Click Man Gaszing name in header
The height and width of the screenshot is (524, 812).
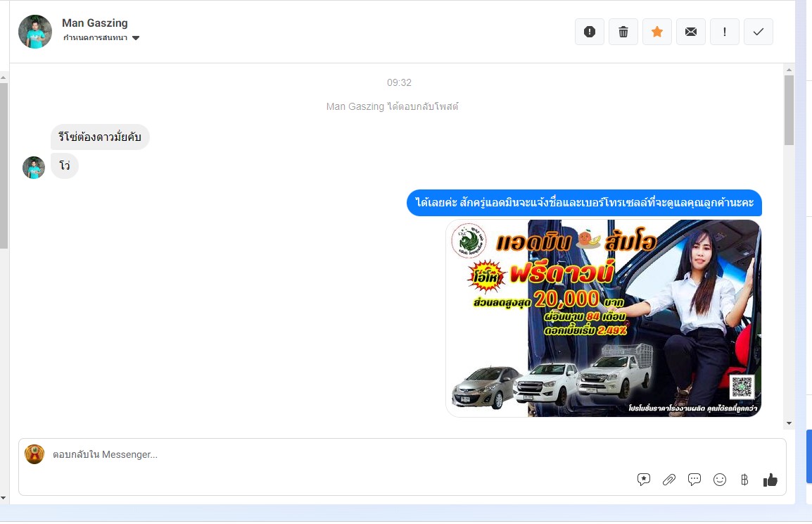click(x=95, y=23)
